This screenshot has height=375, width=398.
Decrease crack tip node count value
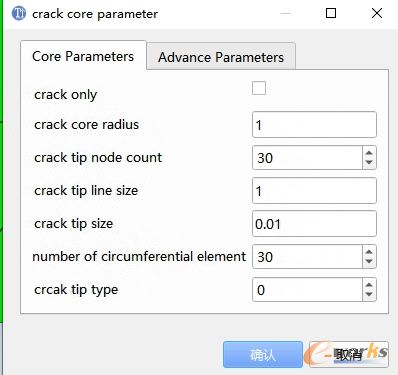369,162
